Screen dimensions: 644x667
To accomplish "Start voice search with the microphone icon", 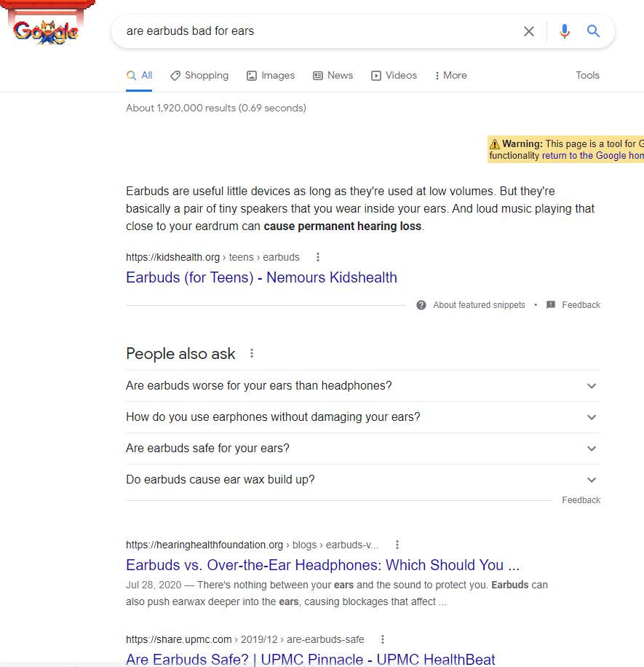I will point(565,31).
